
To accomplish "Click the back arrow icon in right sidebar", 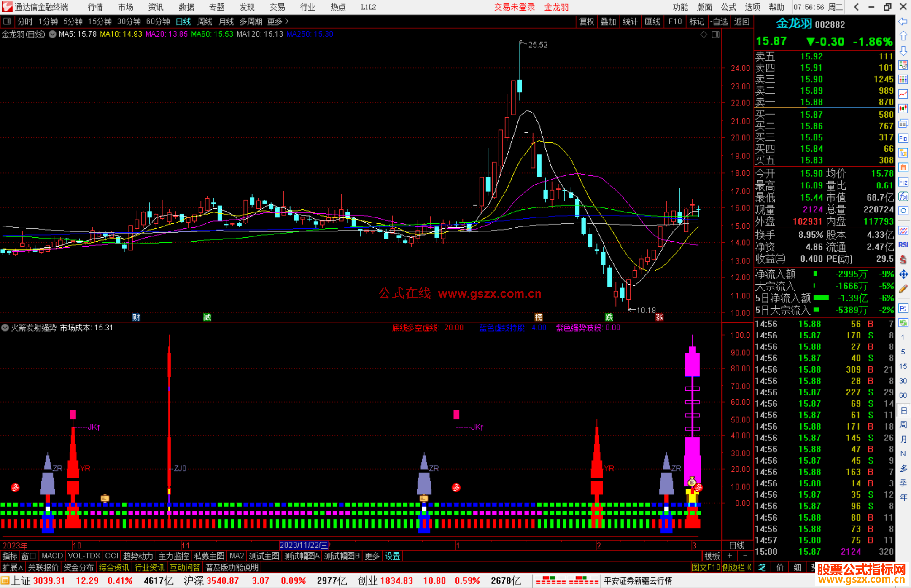I will click(x=903, y=21).
